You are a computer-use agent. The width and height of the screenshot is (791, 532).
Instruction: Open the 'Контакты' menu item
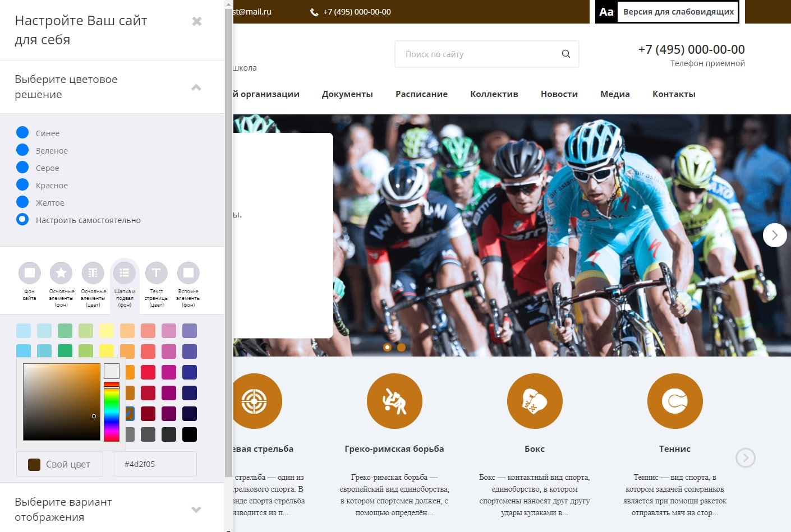674,94
